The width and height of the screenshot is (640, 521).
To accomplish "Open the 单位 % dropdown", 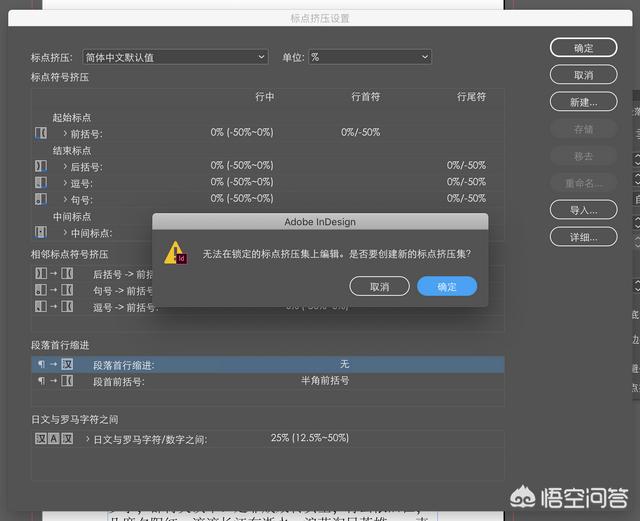I will (x=370, y=57).
